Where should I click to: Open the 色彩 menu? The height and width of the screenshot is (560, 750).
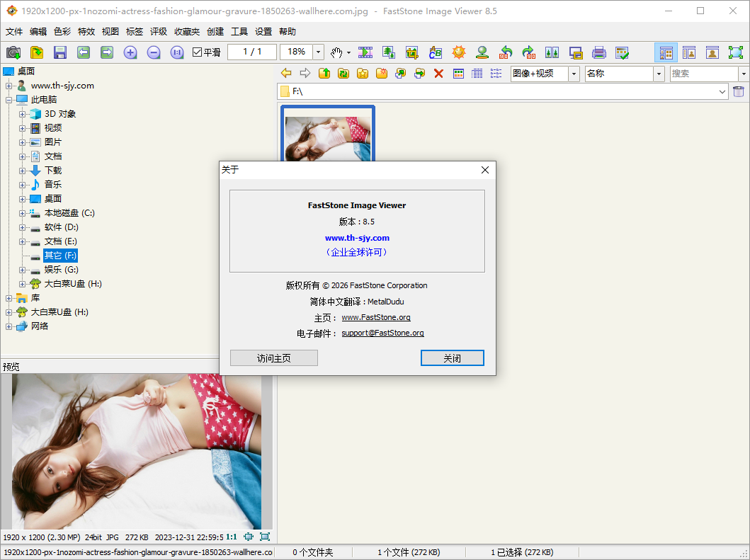[62, 32]
